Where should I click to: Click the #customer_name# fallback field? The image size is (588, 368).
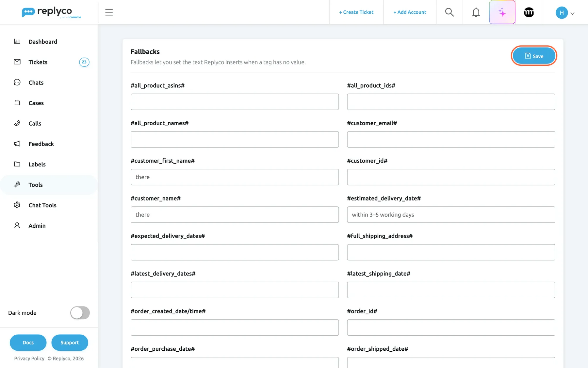tap(235, 215)
